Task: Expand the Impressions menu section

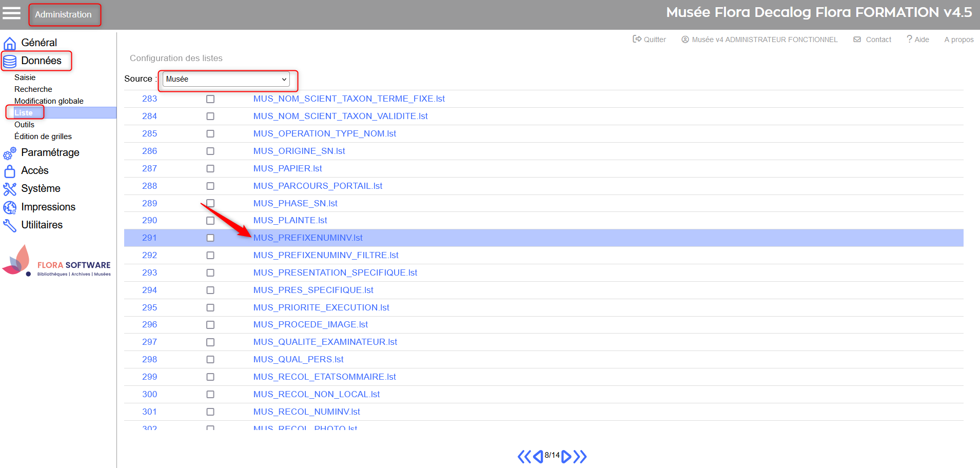Action: (48, 207)
